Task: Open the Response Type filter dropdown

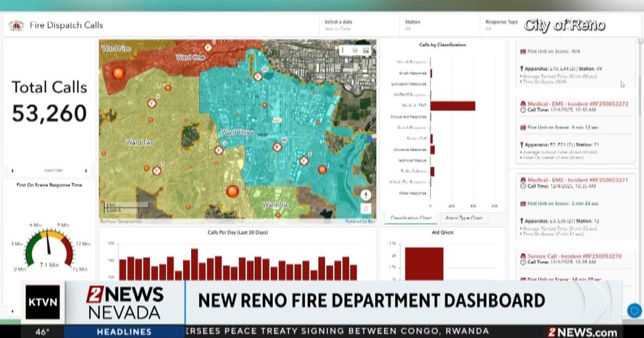Action: (502, 25)
